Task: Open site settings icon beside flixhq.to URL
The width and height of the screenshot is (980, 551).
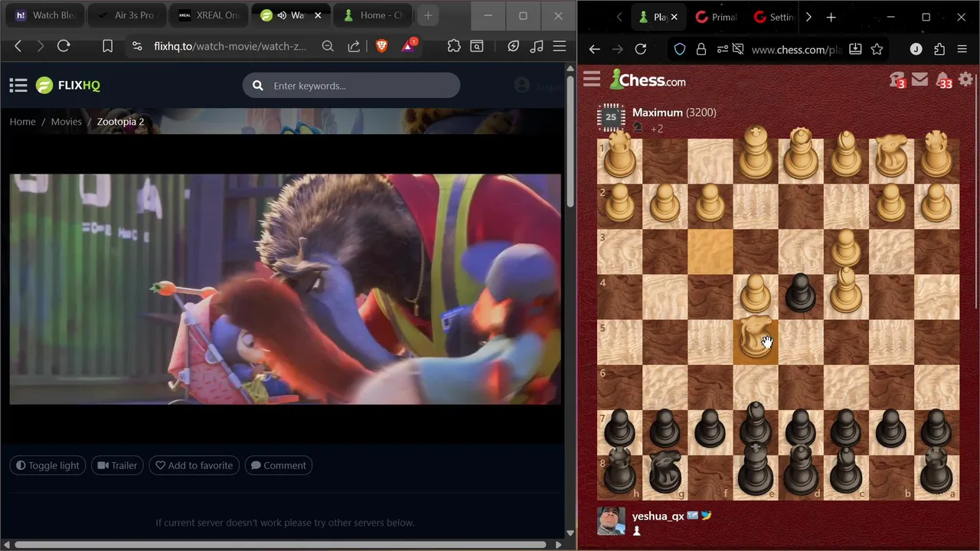Action: 137,47
